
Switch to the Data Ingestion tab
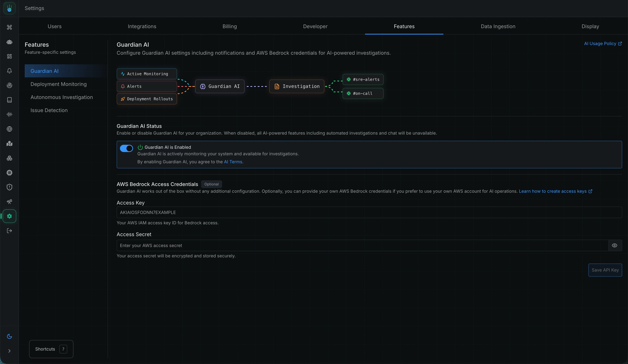pyautogui.click(x=498, y=26)
